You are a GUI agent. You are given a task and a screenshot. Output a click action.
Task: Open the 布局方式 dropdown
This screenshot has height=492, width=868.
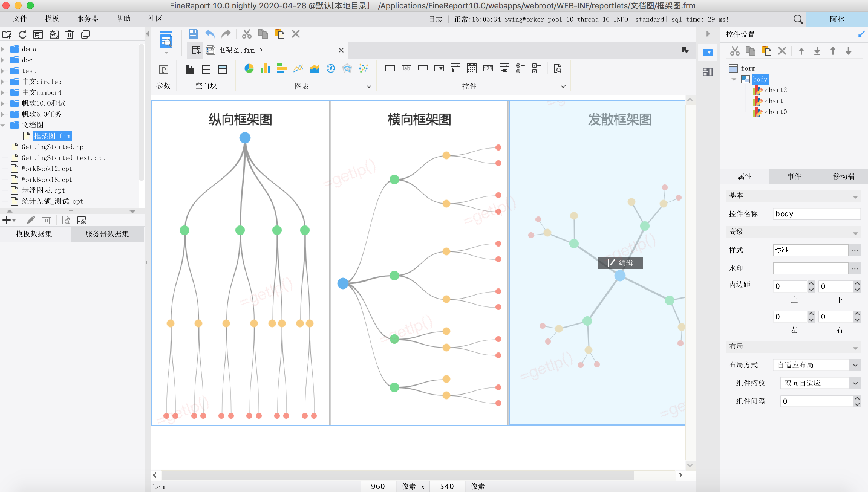(x=855, y=365)
